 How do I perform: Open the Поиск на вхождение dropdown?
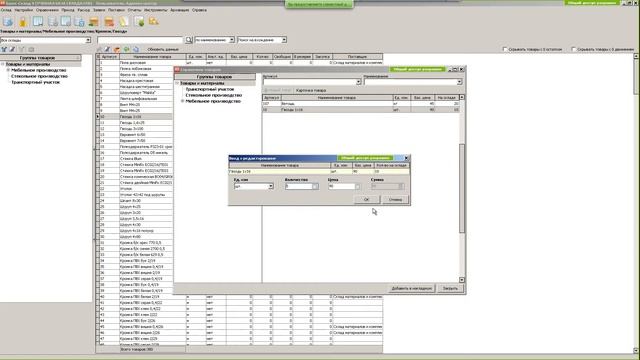[x=284, y=40]
